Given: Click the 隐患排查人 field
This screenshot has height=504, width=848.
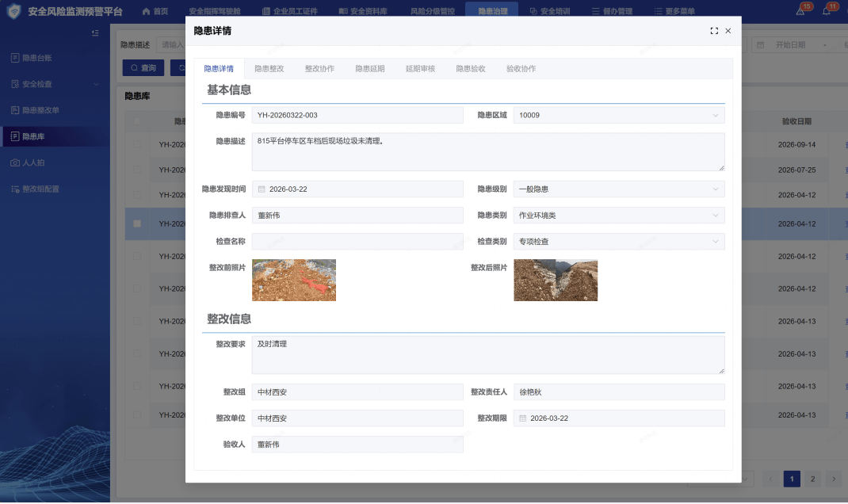Looking at the screenshot, I should (x=357, y=216).
